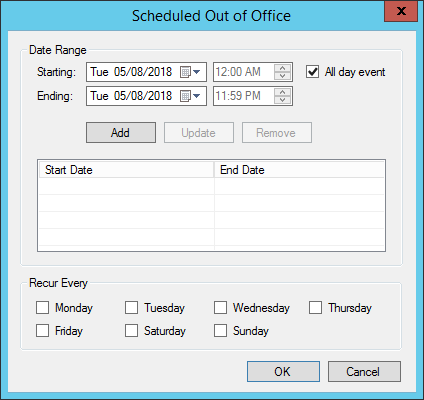
Task: Uncheck the All day event checkbox
Action: (312, 72)
